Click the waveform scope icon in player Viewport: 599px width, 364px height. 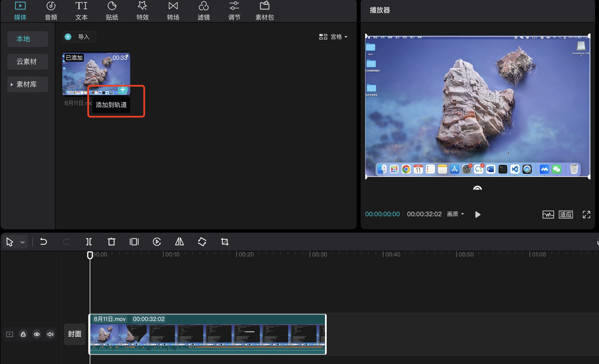coord(548,215)
